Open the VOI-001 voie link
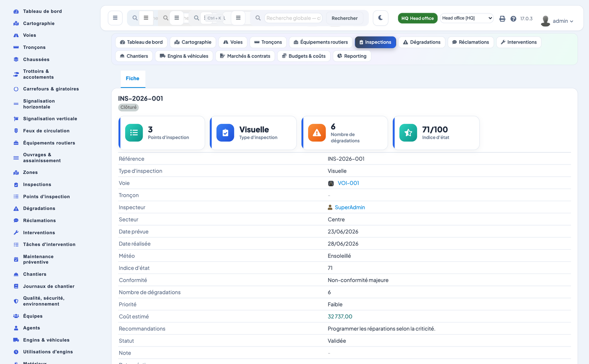 [x=348, y=183]
